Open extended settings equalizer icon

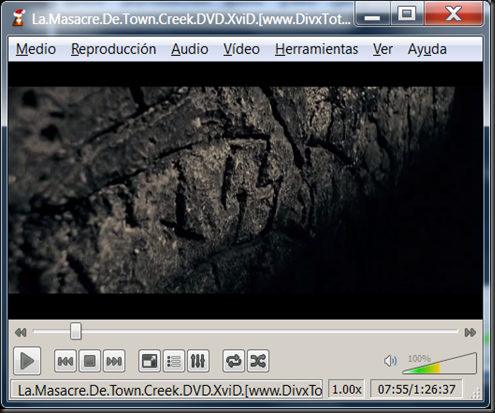(198, 361)
